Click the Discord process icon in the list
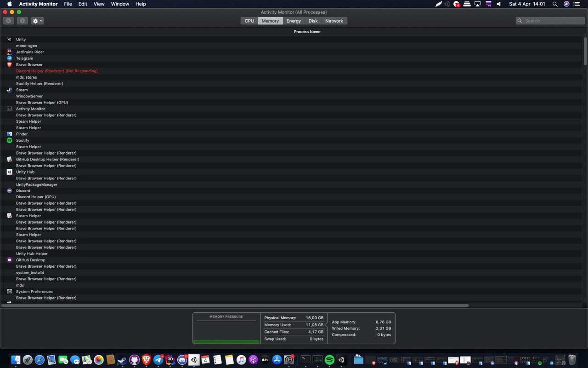588x368 pixels. (9, 190)
